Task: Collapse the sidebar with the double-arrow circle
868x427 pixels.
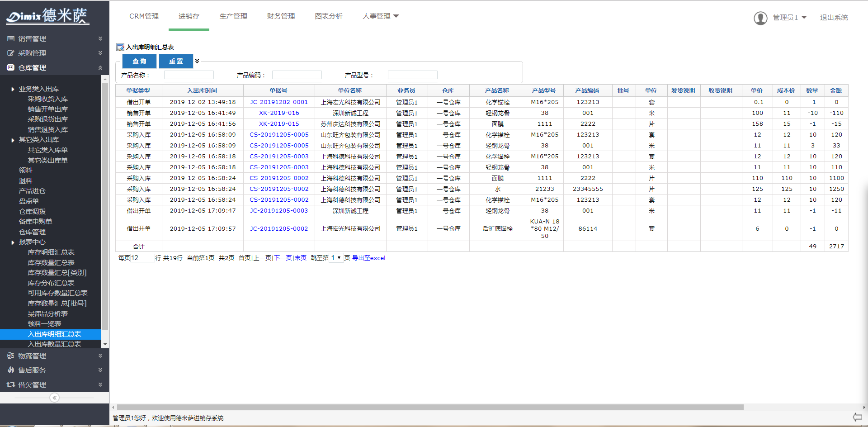Action: [x=54, y=398]
